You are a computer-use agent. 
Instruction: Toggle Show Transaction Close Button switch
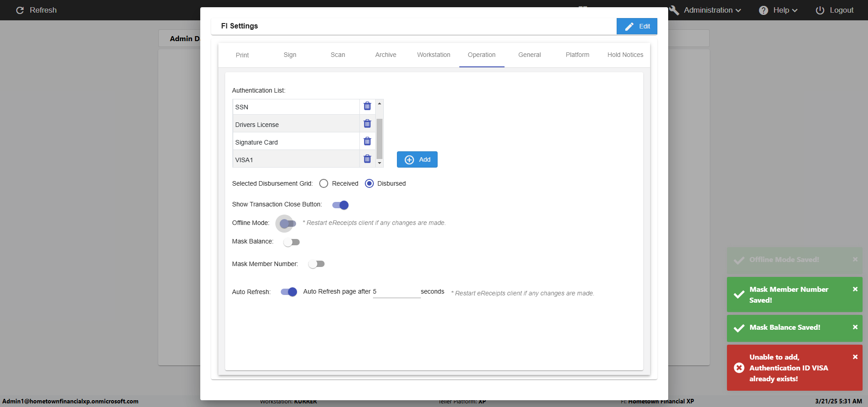(x=340, y=205)
